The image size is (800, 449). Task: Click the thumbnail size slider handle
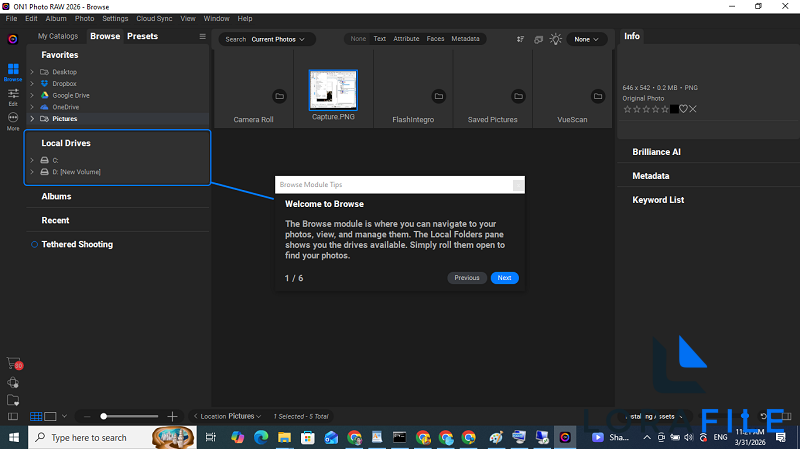tap(104, 416)
